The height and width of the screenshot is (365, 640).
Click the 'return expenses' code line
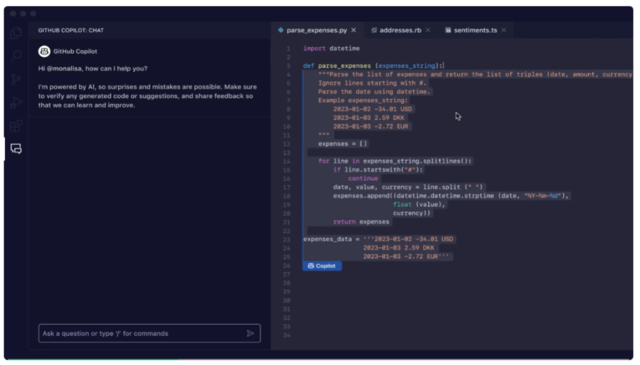tap(361, 222)
